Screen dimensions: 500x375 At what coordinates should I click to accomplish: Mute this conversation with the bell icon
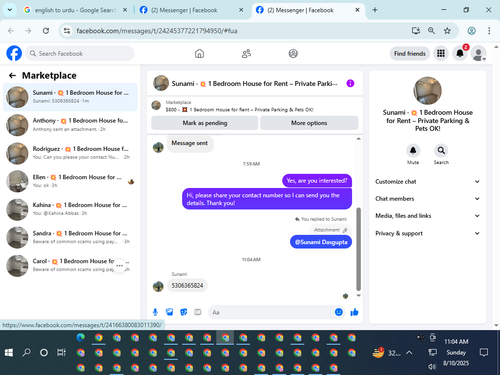pyautogui.click(x=413, y=150)
